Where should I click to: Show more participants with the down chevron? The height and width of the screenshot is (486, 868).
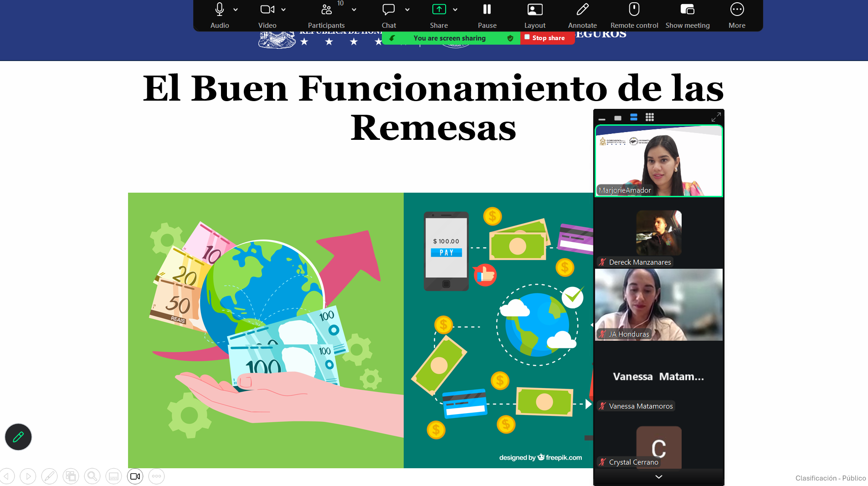pyautogui.click(x=658, y=477)
